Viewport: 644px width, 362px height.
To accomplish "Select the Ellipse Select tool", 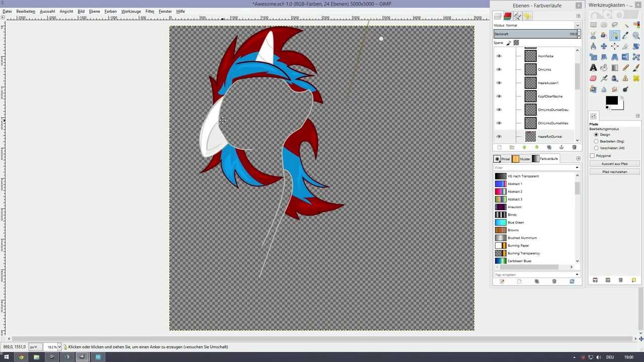I will point(604,25).
